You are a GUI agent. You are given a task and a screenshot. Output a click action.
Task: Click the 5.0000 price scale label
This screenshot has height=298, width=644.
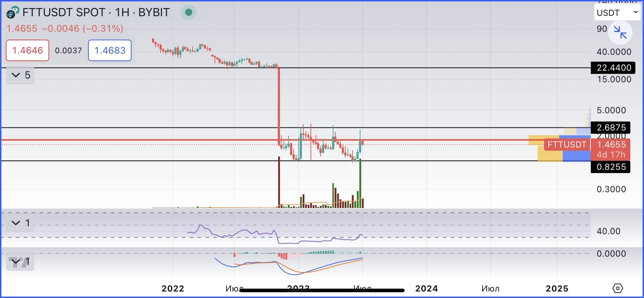click(x=611, y=110)
